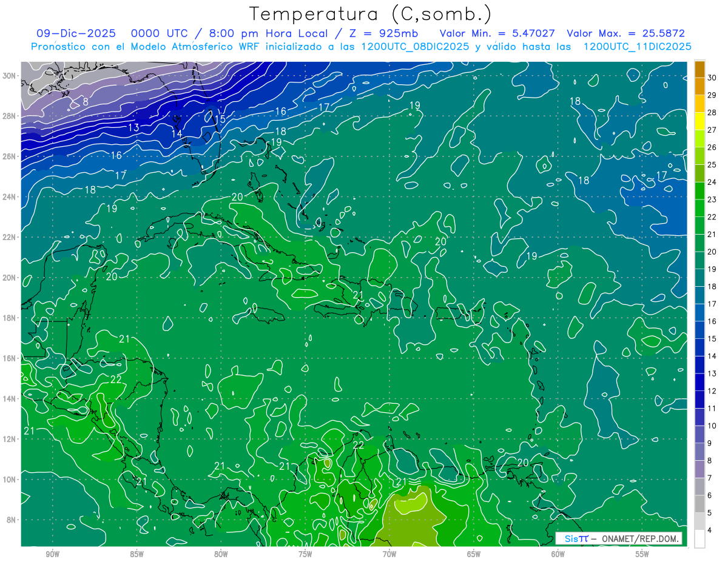Click the "60W" longitude label
The height and width of the screenshot is (562, 728).
[558, 554]
